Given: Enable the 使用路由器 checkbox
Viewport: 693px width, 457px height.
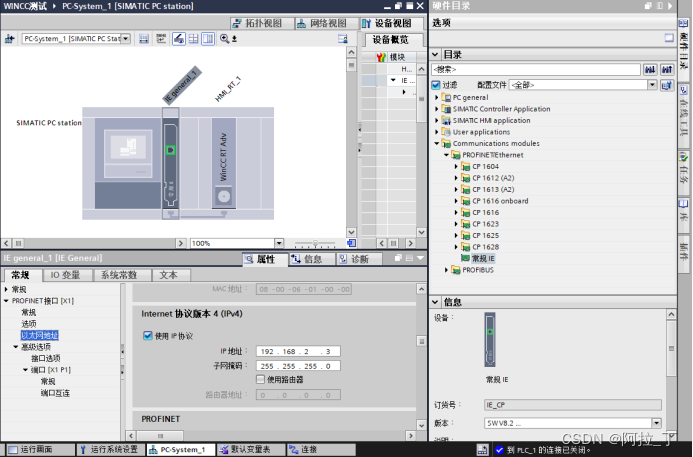Looking at the screenshot, I should click(261, 379).
